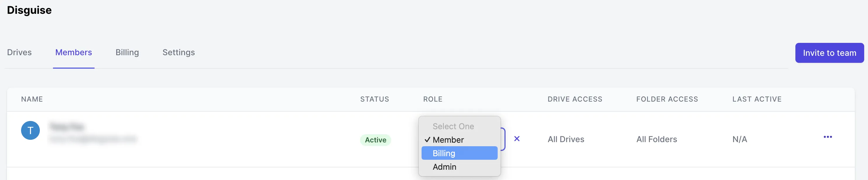Image resolution: width=868 pixels, height=180 pixels.
Task: Select Admin from the role dropdown
Action: click(445, 166)
